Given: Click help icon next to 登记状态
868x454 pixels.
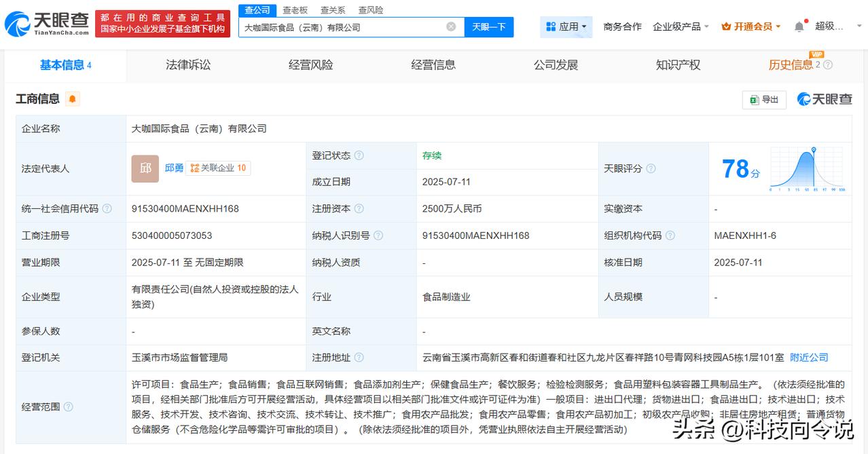Looking at the screenshot, I should (359, 155).
